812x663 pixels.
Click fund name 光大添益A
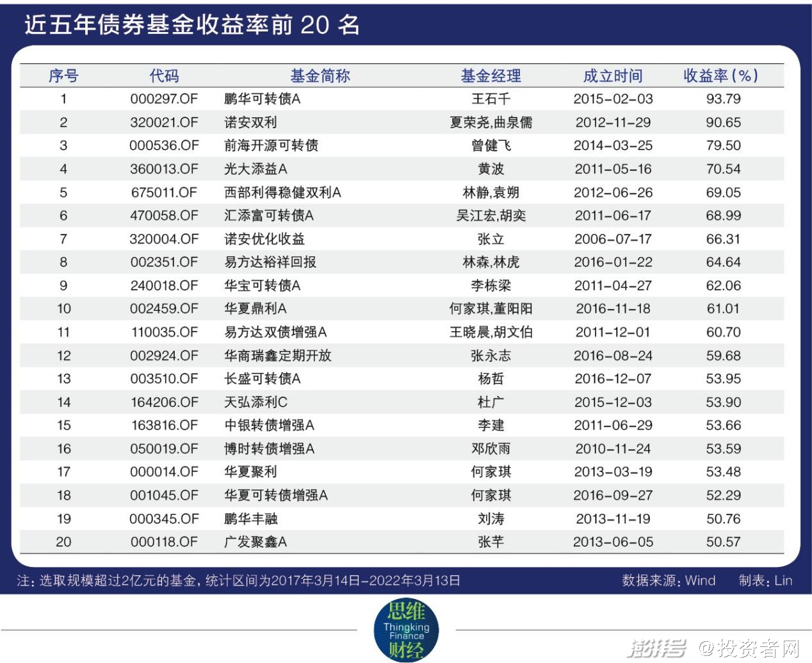click(x=256, y=169)
